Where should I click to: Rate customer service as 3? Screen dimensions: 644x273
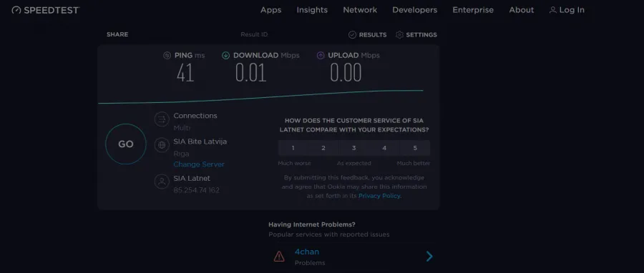coord(353,148)
